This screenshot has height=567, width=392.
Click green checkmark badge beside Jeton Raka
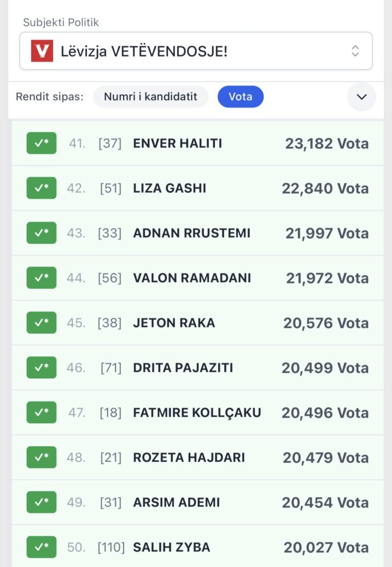[x=42, y=323]
